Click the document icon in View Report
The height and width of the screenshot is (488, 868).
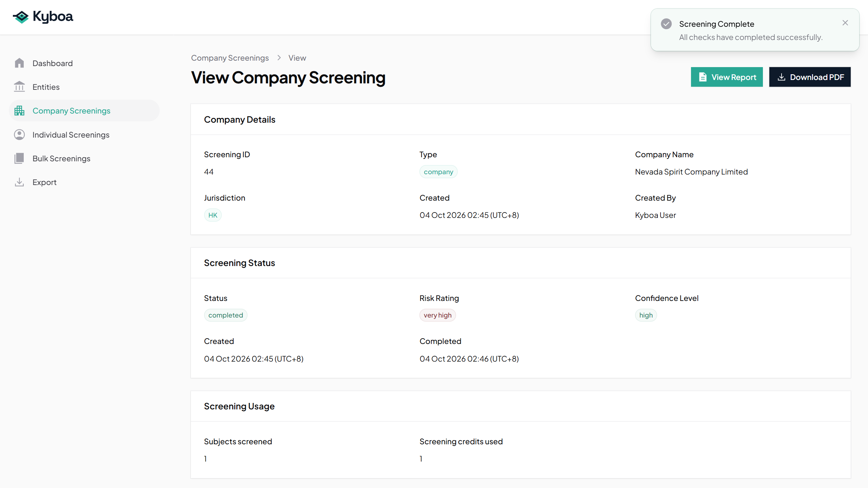pos(703,77)
